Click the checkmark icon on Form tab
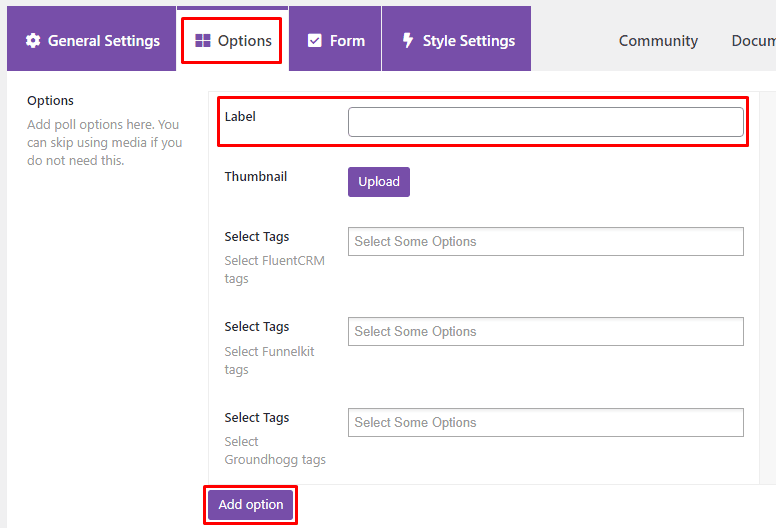The image size is (776, 528). click(315, 41)
